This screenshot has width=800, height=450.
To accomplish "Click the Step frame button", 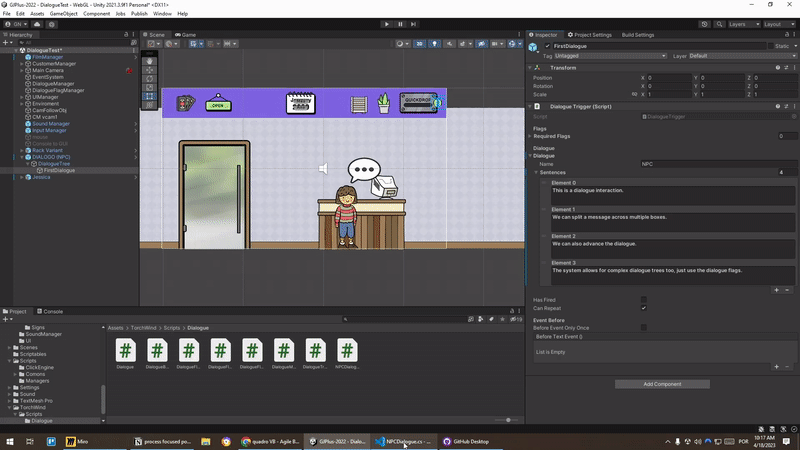I will click(x=413, y=24).
